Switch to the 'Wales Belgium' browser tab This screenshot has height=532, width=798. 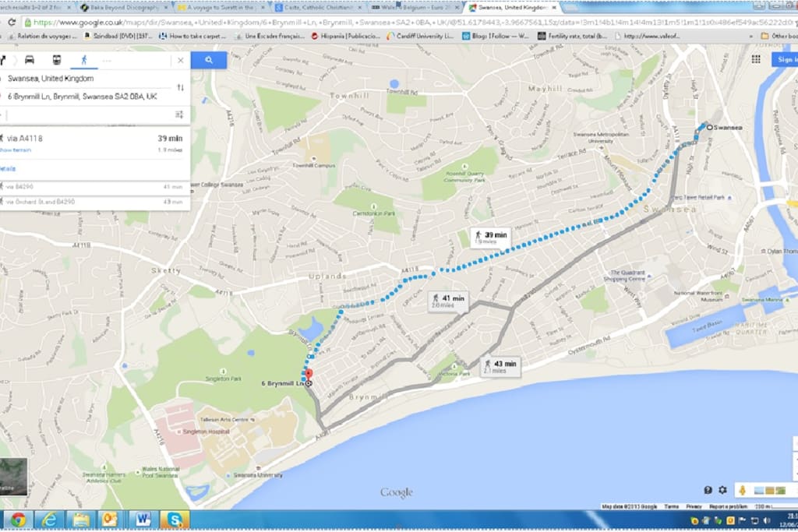click(x=415, y=7)
